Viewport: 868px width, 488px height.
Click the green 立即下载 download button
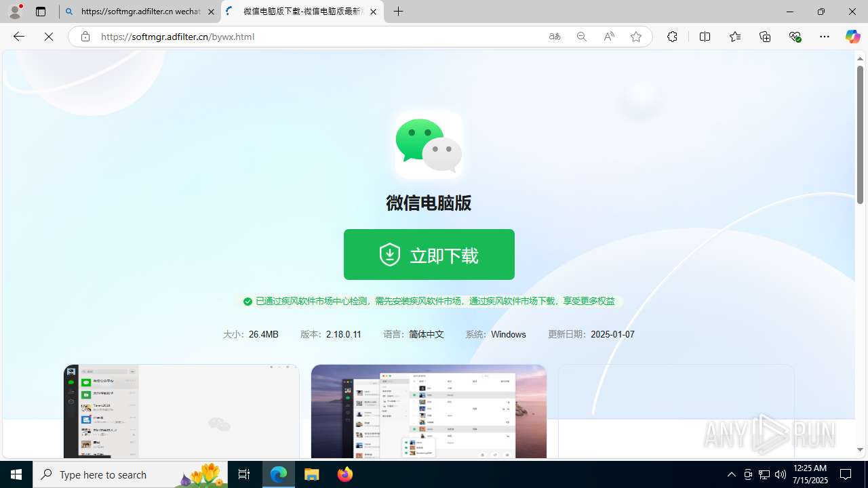pos(429,254)
